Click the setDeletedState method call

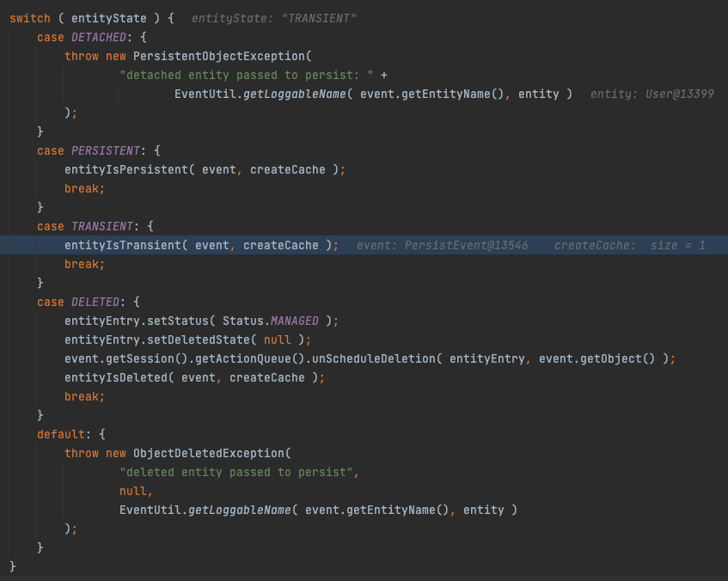point(199,340)
